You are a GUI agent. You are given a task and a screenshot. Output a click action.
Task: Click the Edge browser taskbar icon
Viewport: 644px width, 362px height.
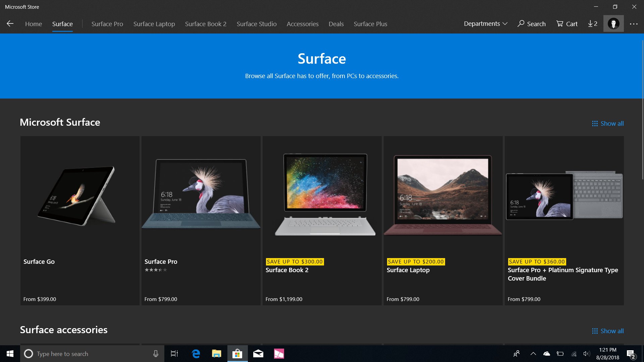pos(196,353)
